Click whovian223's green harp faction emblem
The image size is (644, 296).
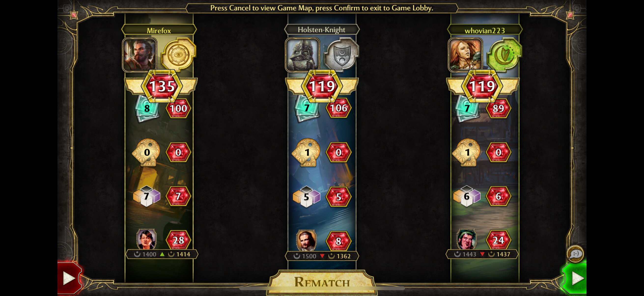pos(504,54)
